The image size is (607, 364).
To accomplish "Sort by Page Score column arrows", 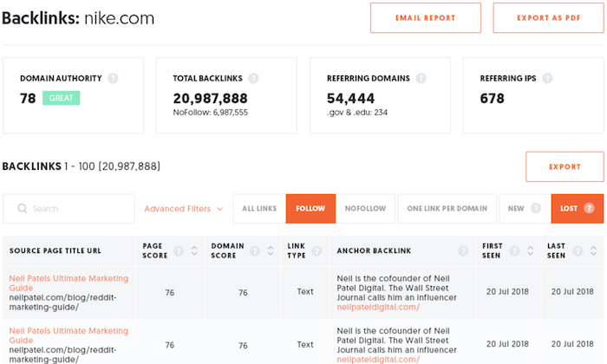I will pos(194,251).
